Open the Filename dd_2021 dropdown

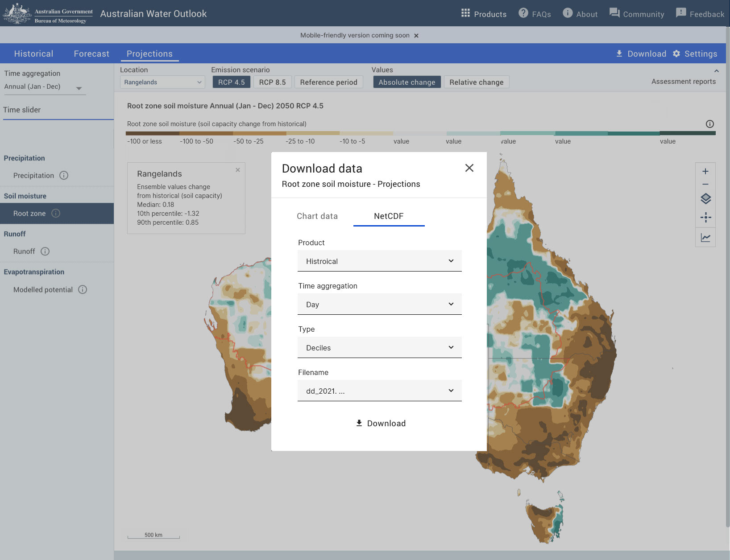click(x=379, y=391)
